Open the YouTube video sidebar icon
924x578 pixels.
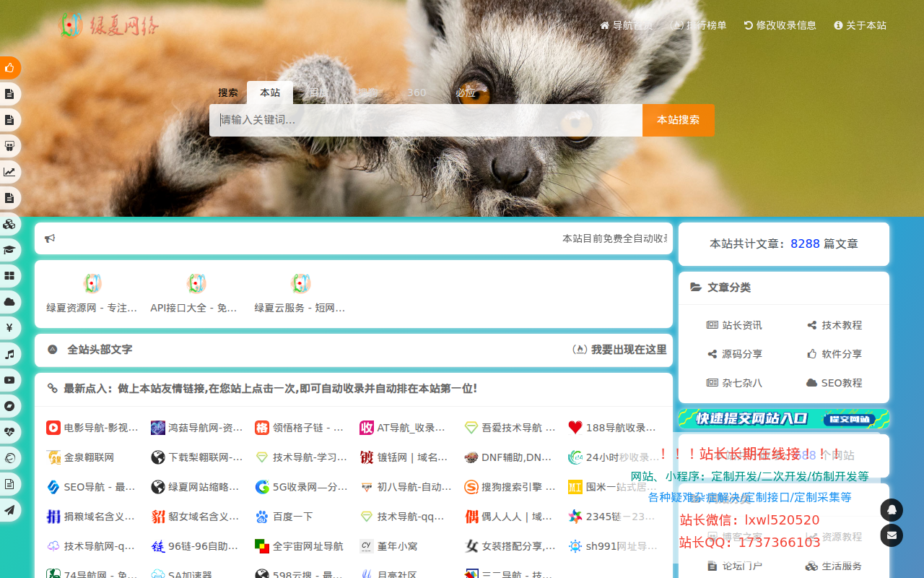pyautogui.click(x=9, y=380)
